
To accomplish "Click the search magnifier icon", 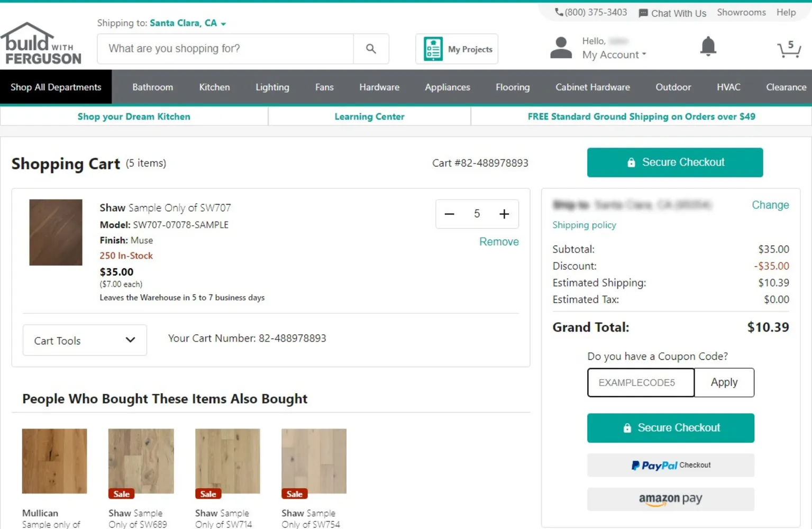I will 371,49.
